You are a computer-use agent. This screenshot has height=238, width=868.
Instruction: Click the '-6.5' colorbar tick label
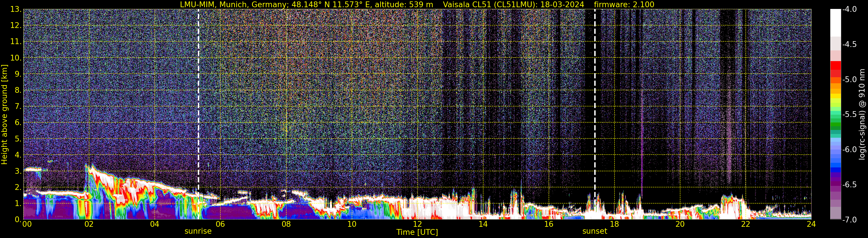849,185
